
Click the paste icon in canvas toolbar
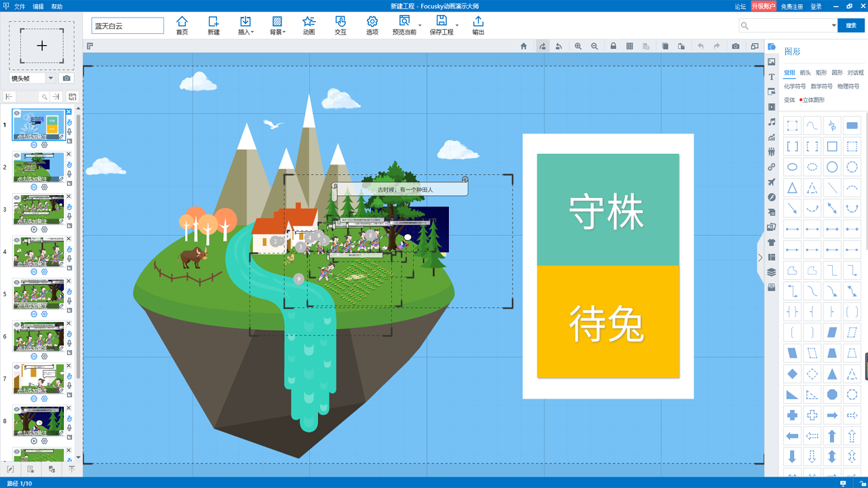pos(682,46)
